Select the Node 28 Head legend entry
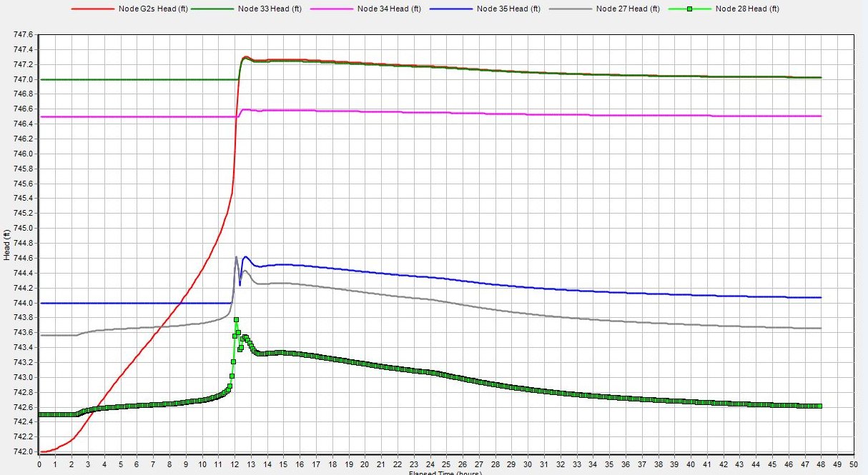The image size is (868, 475). click(724, 9)
